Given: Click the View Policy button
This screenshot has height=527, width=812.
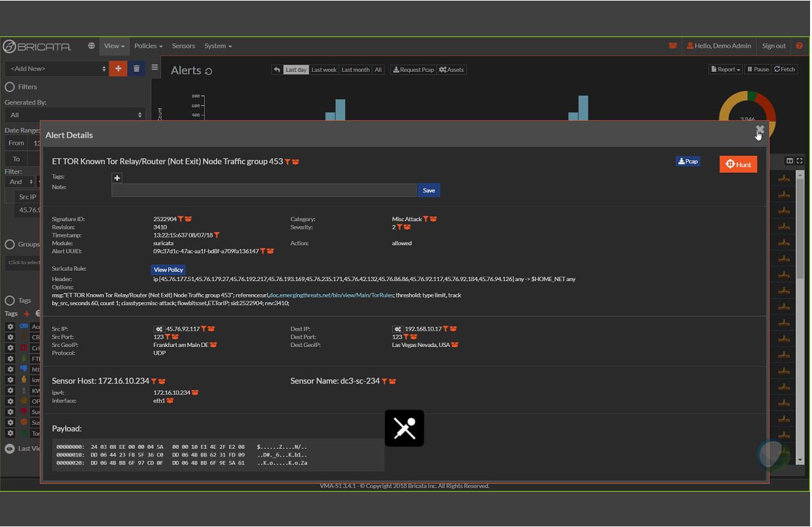Looking at the screenshot, I should point(168,270).
